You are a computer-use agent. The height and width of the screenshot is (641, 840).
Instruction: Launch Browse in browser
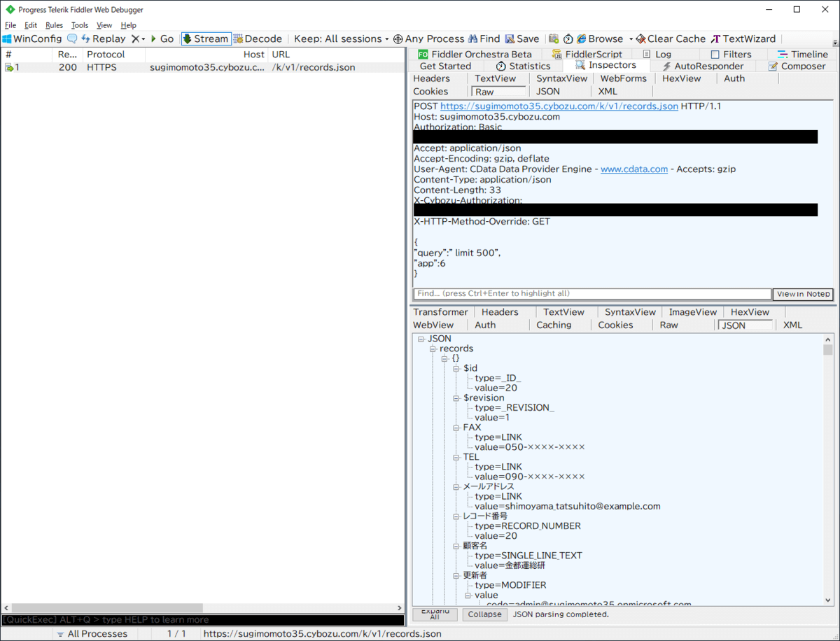[600, 39]
